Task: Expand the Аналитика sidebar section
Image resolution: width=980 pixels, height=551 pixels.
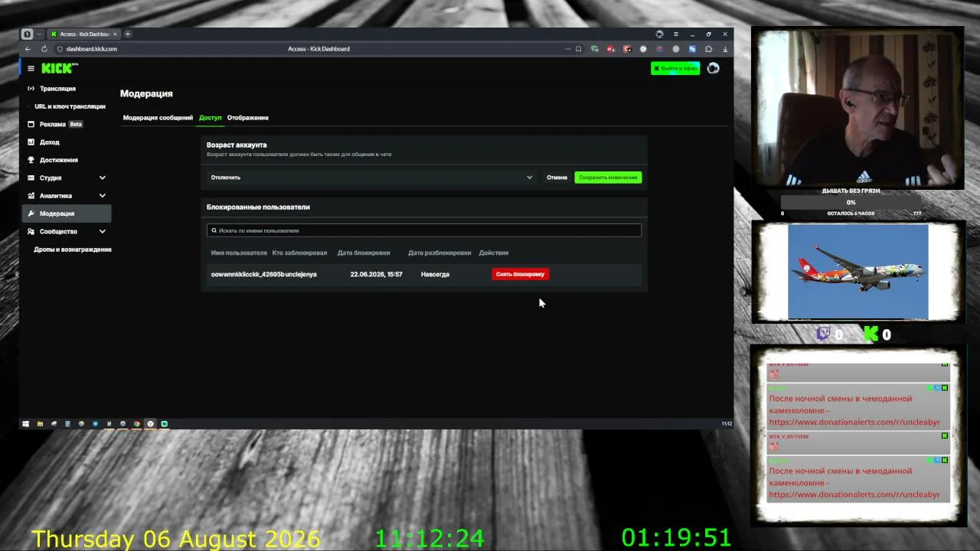Action: tap(102, 196)
